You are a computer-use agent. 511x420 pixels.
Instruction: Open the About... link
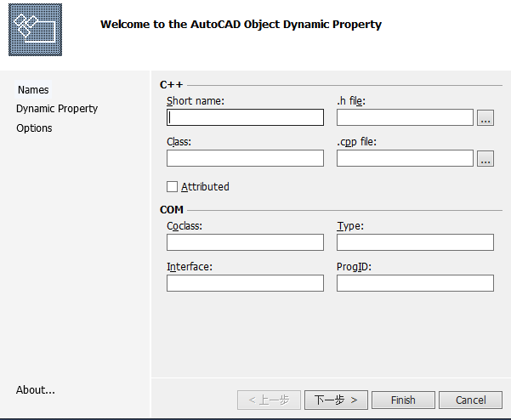(36, 389)
